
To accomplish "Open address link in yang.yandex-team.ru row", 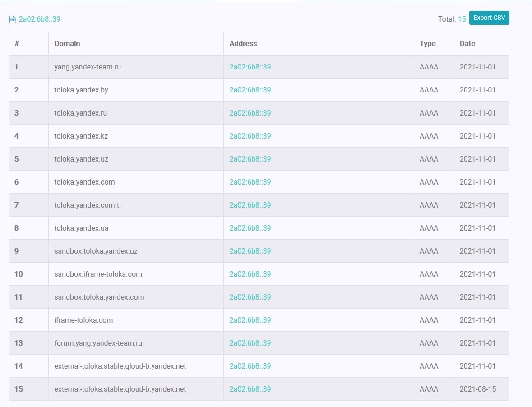I will point(250,67).
